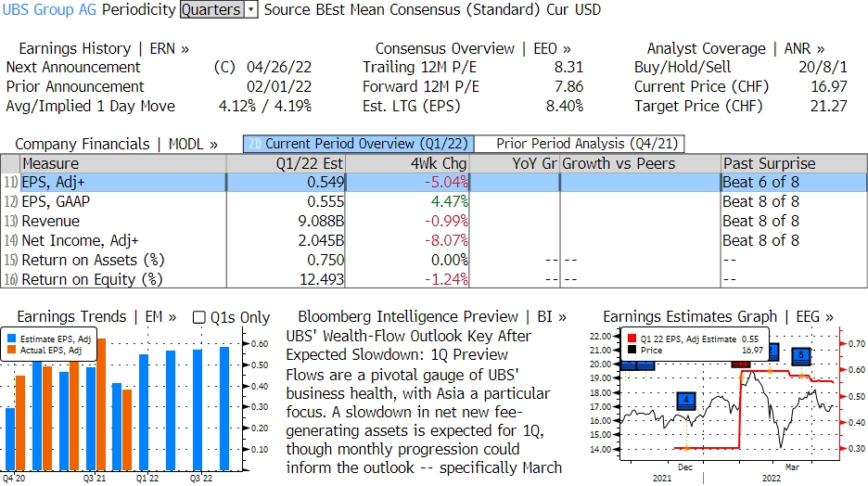The image size is (868, 486).
Task: Select the Revenue measure row
Action: click(433, 221)
